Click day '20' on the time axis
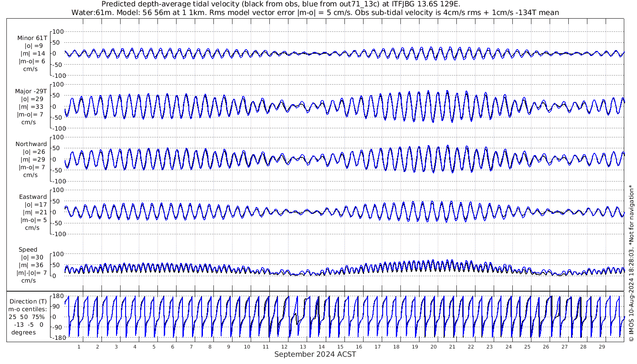The height and width of the screenshot is (364, 637). (434, 347)
